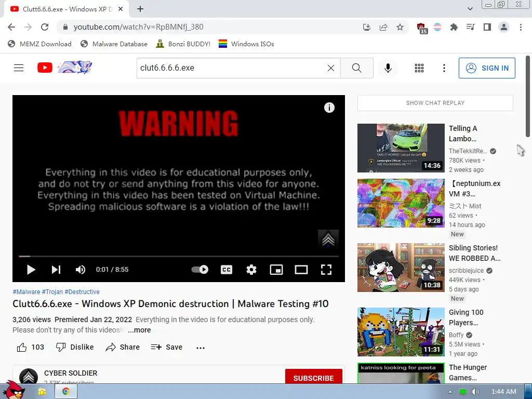Toggle the autoplay switch
This screenshot has width=532, height=399.
200,270
